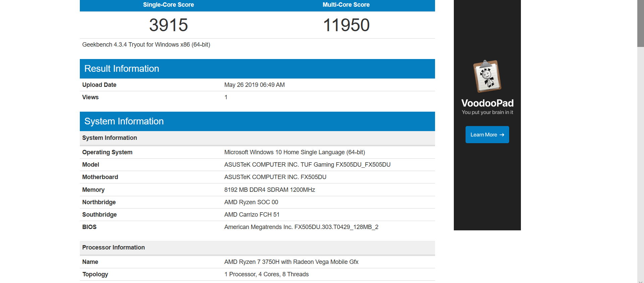This screenshot has width=644, height=283.
Task: Click the Model row label
Action: (x=91, y=165)
